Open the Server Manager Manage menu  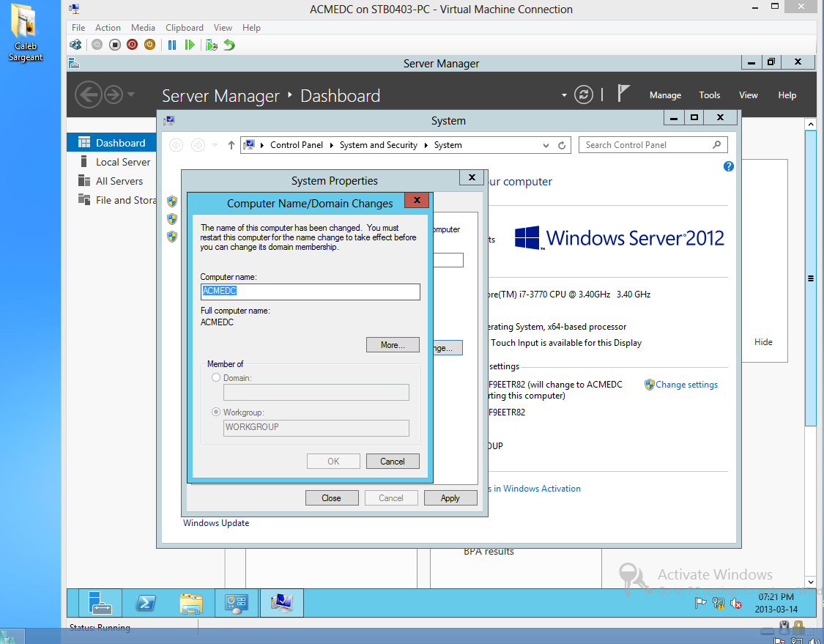pyautogui.click(x=665, y=95)
